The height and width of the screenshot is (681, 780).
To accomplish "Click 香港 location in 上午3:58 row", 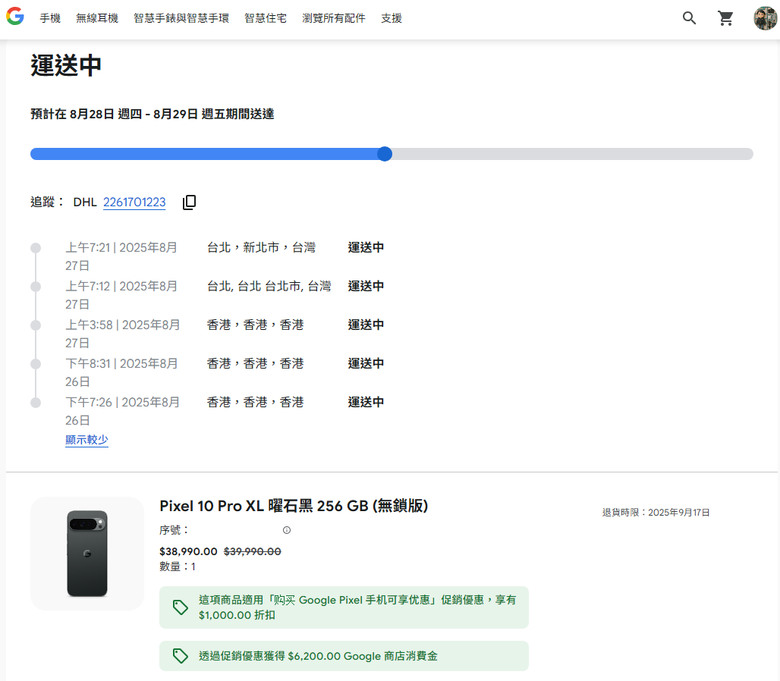I will click(255, 325).
